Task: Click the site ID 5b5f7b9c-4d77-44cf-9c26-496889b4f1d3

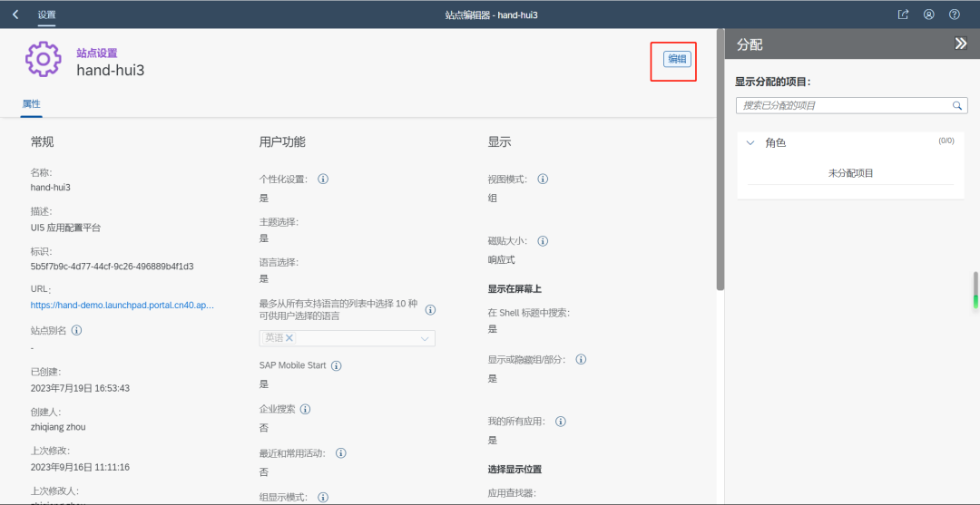Action: coord(112,267)
